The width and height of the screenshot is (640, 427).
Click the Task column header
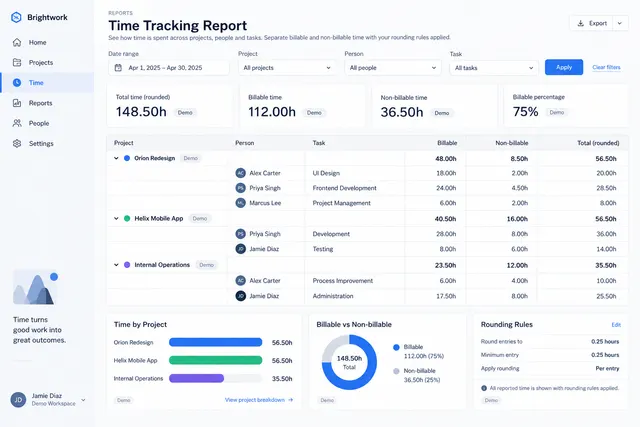pos(319,143)
